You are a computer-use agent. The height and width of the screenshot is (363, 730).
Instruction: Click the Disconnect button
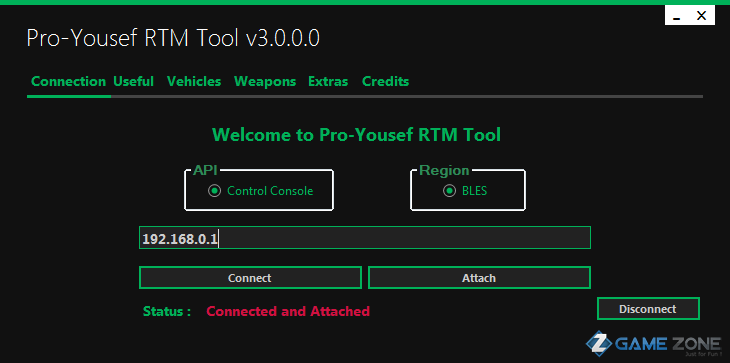(648, 309)
